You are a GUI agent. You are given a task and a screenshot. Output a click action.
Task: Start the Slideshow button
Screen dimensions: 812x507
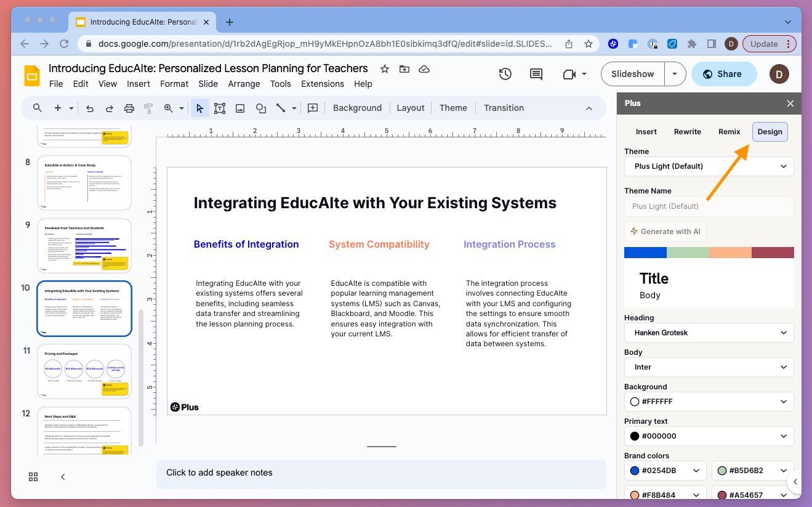(632, 74)
